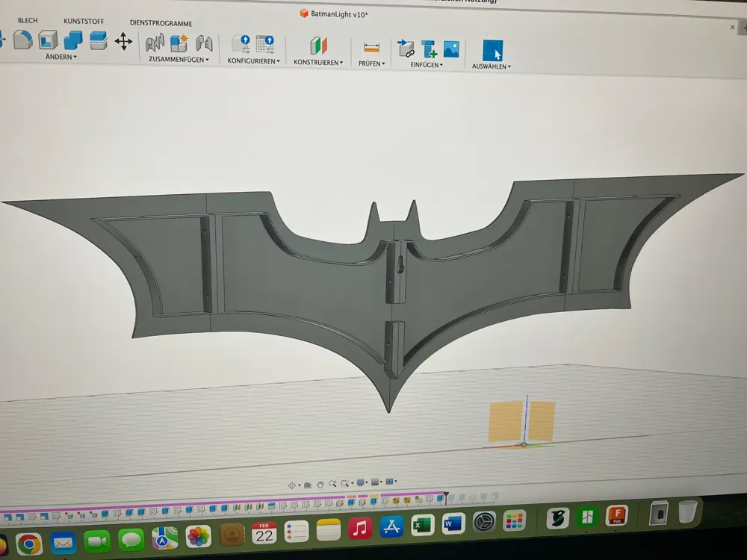
Task: Click the timeline playhead marker
Action: click(446, 497)
